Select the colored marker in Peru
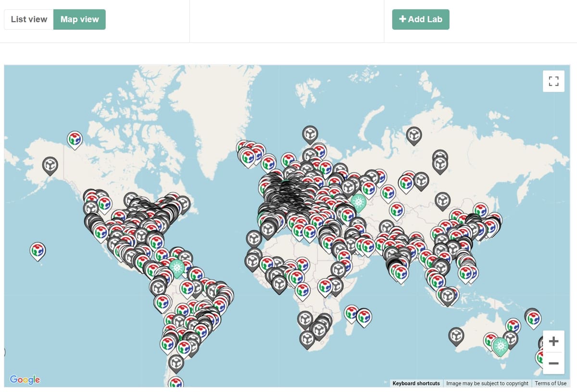 tap(163, 303)
